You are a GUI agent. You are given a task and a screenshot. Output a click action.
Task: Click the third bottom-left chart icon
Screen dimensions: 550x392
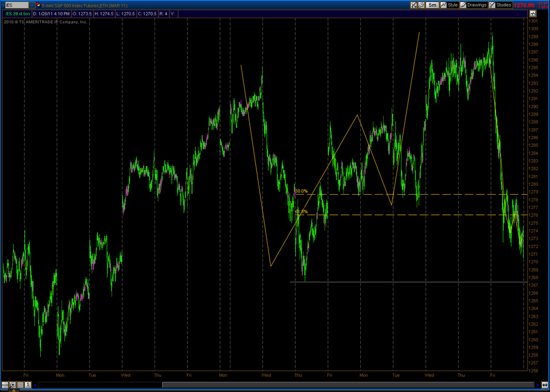(20, 385)
